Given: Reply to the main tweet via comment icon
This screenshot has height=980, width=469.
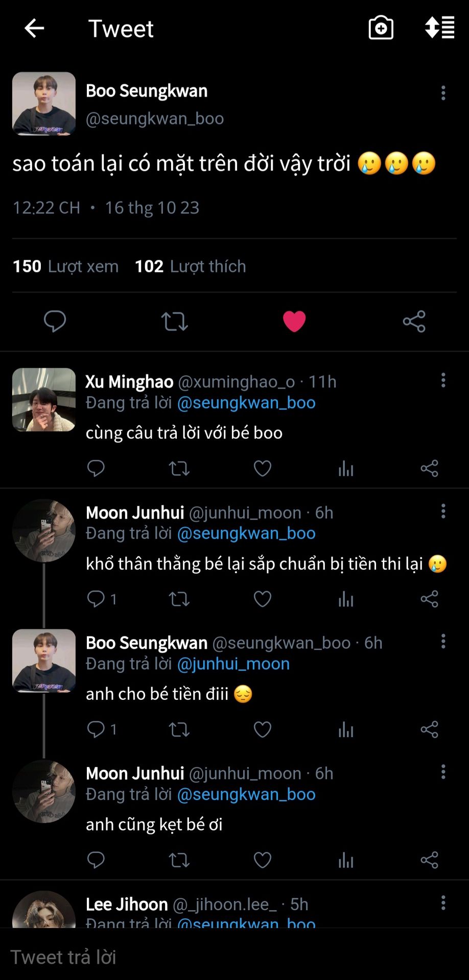Looking at the screenshot, I should pyautogui.click(x=55, y=322).
